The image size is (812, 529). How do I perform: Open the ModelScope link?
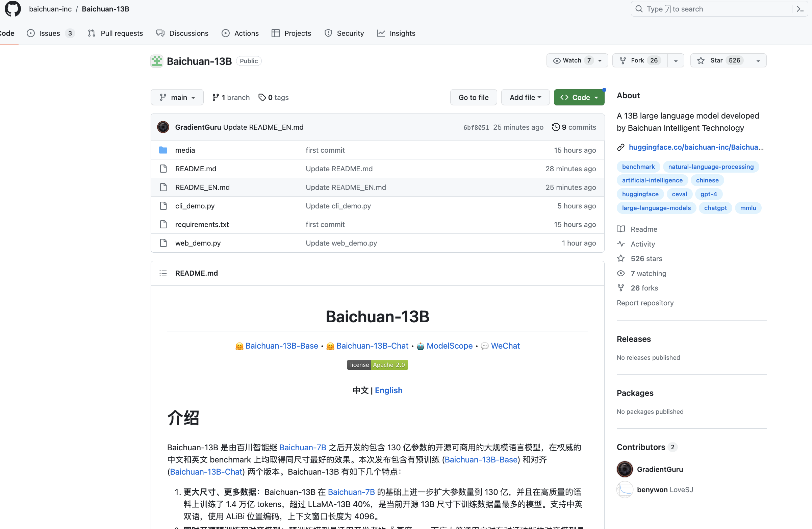click(449, 346)
